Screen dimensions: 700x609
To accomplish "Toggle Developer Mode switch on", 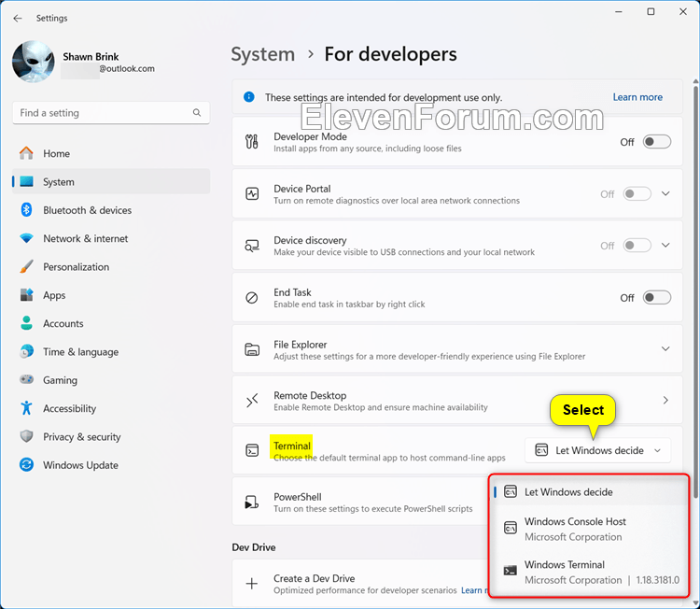I will [x=657, y=142].
